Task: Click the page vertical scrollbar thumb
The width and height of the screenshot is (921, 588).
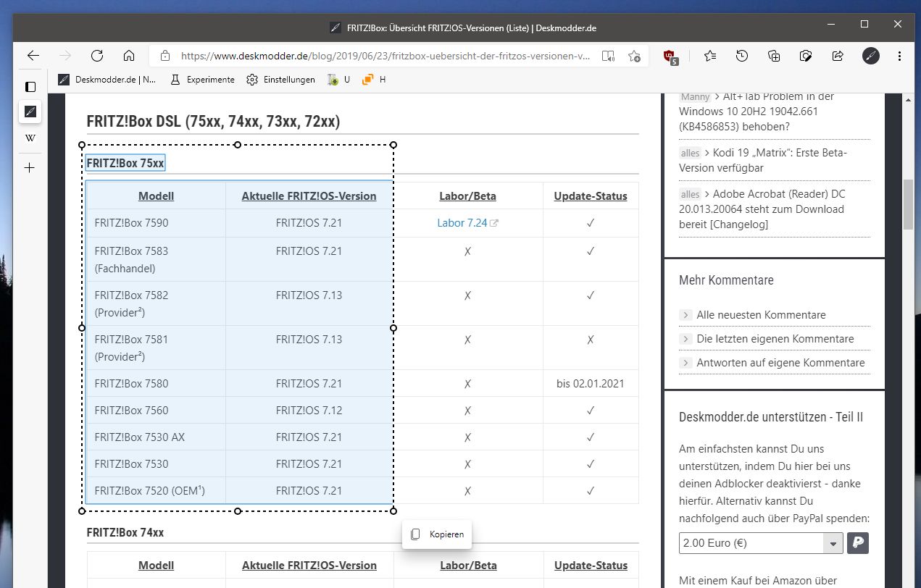Action: pos(908,205)
